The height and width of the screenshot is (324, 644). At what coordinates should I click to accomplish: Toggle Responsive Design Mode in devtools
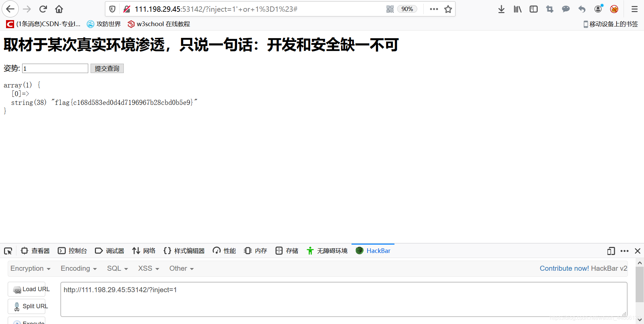click(611, 251)
